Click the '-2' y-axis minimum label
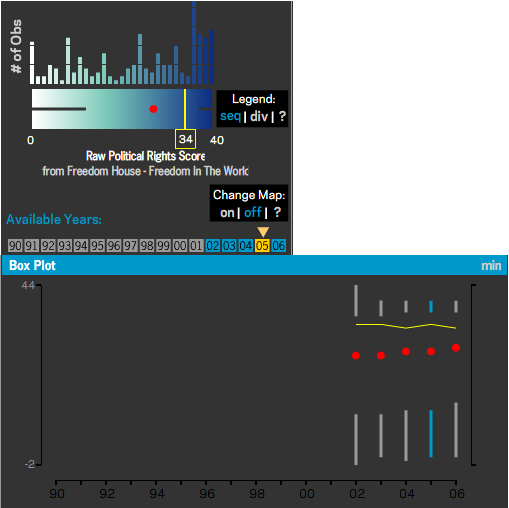 click(x=30, y=464)
